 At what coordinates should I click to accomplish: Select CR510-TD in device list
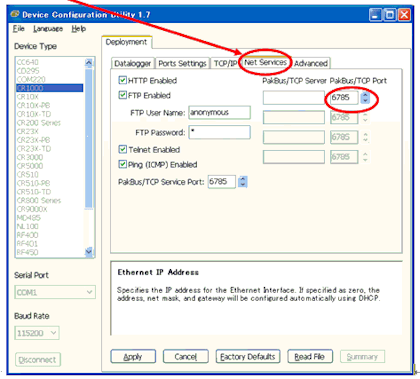coord(34,192)
